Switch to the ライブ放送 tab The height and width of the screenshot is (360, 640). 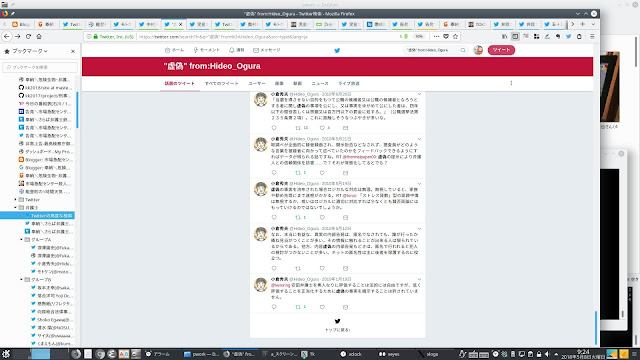click(x=349, y=83)
